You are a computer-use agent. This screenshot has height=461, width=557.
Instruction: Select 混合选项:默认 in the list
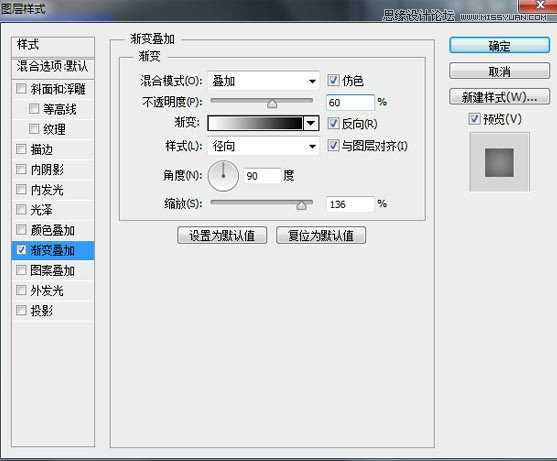coord(53,66)
